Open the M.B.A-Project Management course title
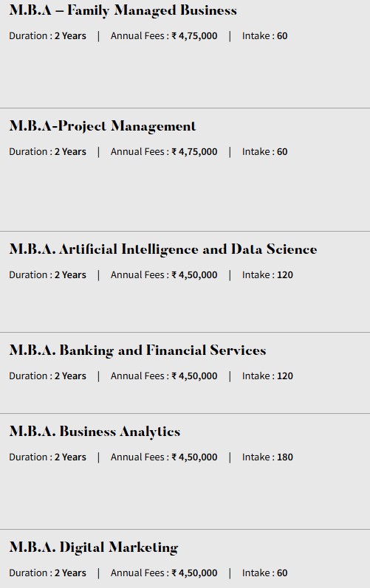Screen dimensions: 370x588 click(103, 126)
